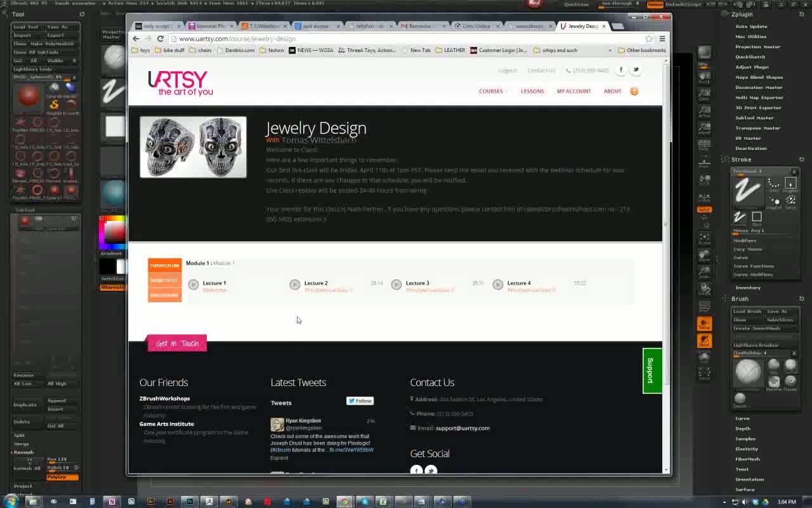
Task: Click the Move icon in ZBrush right shelf
Action: tap(704, 256)
